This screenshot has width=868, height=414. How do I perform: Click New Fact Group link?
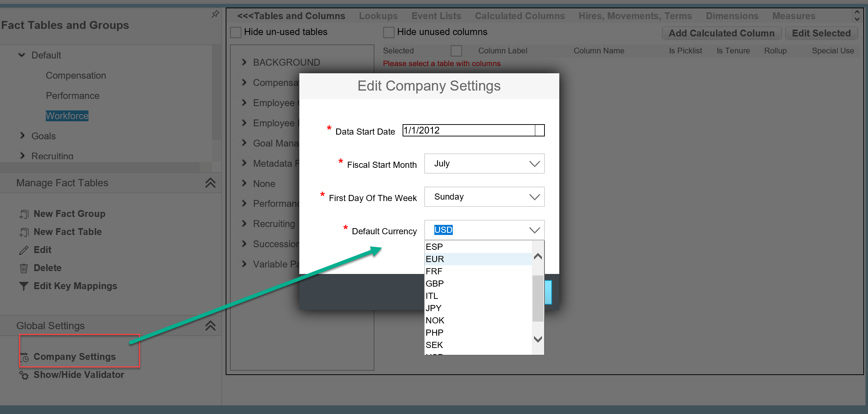pyautogui.click(x=69, y=214)
